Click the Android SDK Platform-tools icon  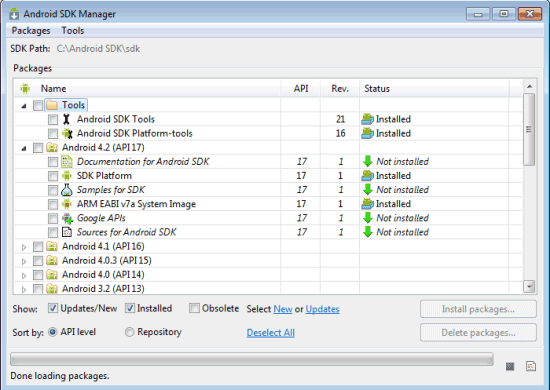[x=67, y=133]
